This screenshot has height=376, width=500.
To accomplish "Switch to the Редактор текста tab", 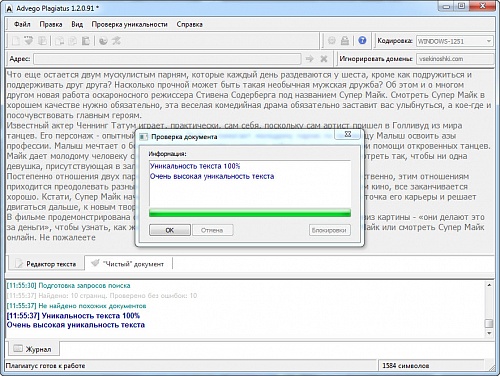I will pos(46,264).
